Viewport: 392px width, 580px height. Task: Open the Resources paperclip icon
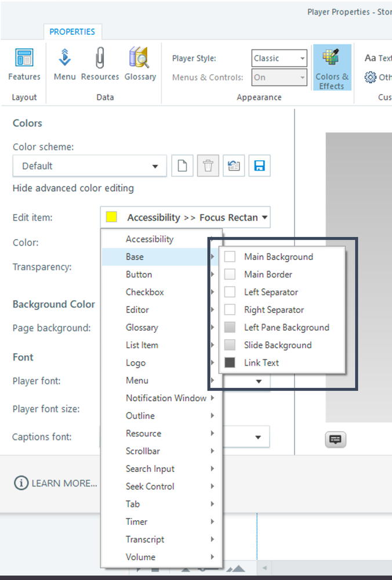100,64
